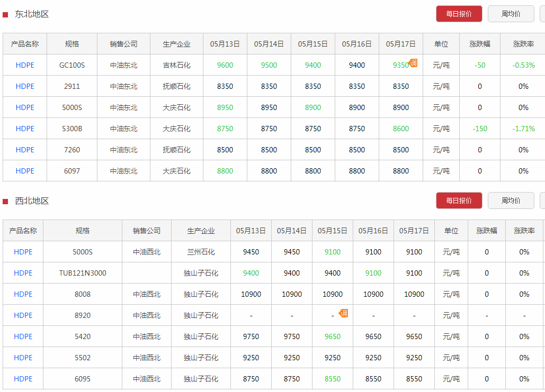Click the 吉林石化 producer cell
Image resolution: width=545 pixels, height=392 pixels.
176,65
